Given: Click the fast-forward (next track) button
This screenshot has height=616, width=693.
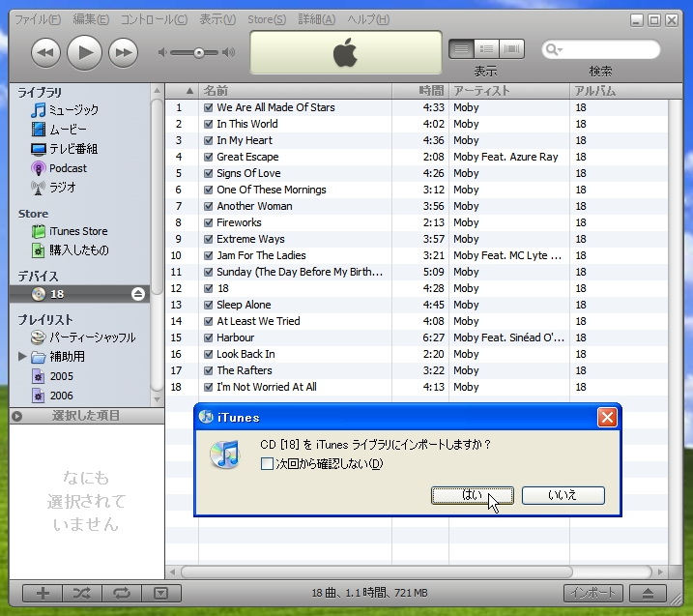Looking at the screenshot, I should coord(124,52).
